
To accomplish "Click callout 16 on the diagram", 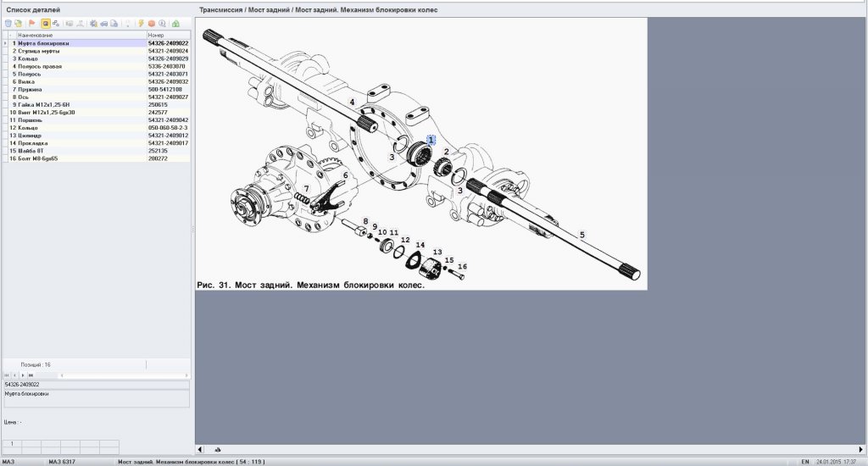I will 462,266.
